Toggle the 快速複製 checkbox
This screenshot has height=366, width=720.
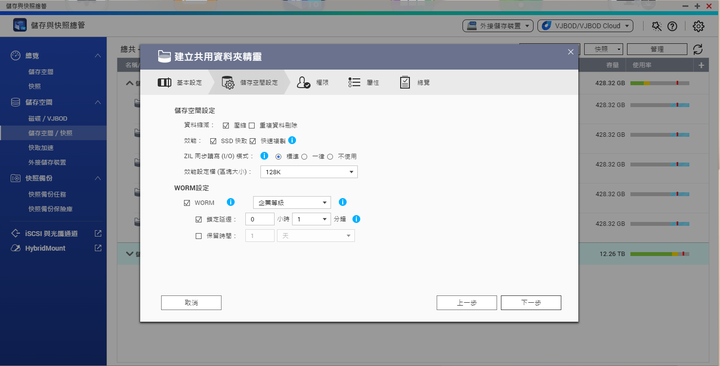[x=253, y=141]
